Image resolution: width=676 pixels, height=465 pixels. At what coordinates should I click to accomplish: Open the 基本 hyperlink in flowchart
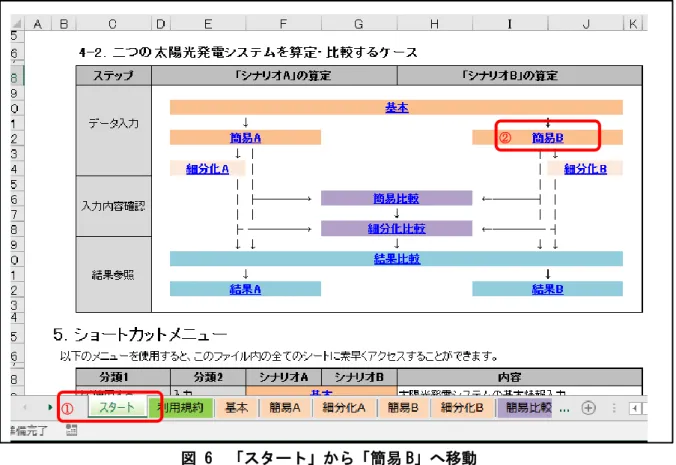[x=396, y=107]
